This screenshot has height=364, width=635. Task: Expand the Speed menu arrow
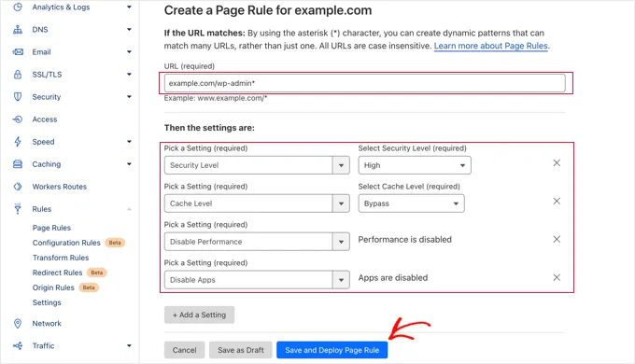point(129,142)
